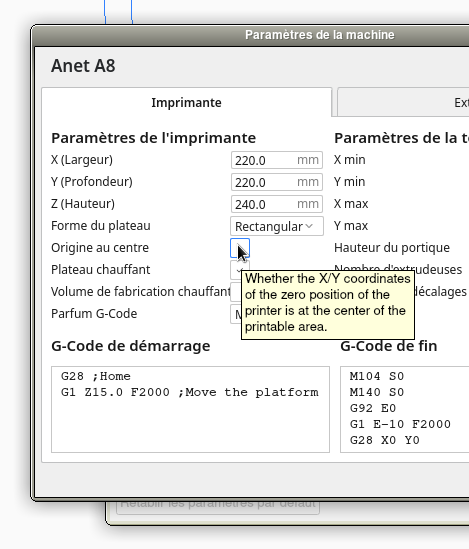Click the 'Origine au centre' label
Image resolution: width=469 pixels, height=549 pixels.
tap(100, 248)
